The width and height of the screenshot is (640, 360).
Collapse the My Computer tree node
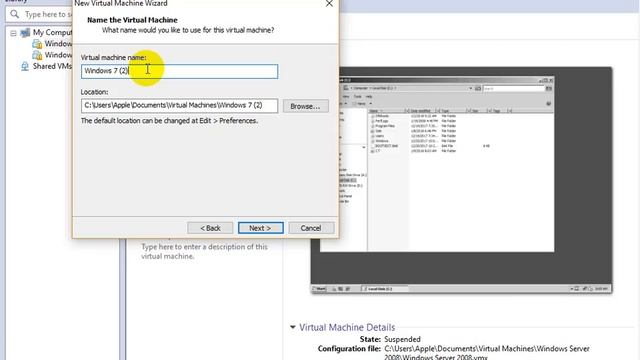13,33
